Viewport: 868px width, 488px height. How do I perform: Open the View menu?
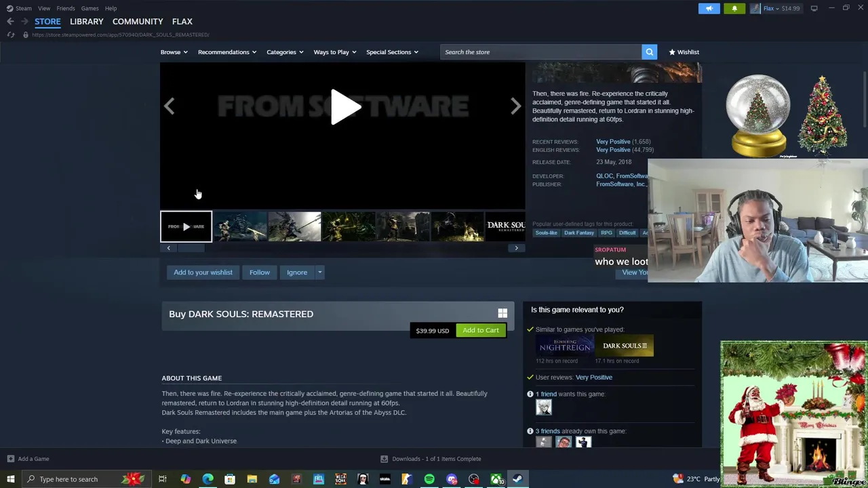(44, 8)
